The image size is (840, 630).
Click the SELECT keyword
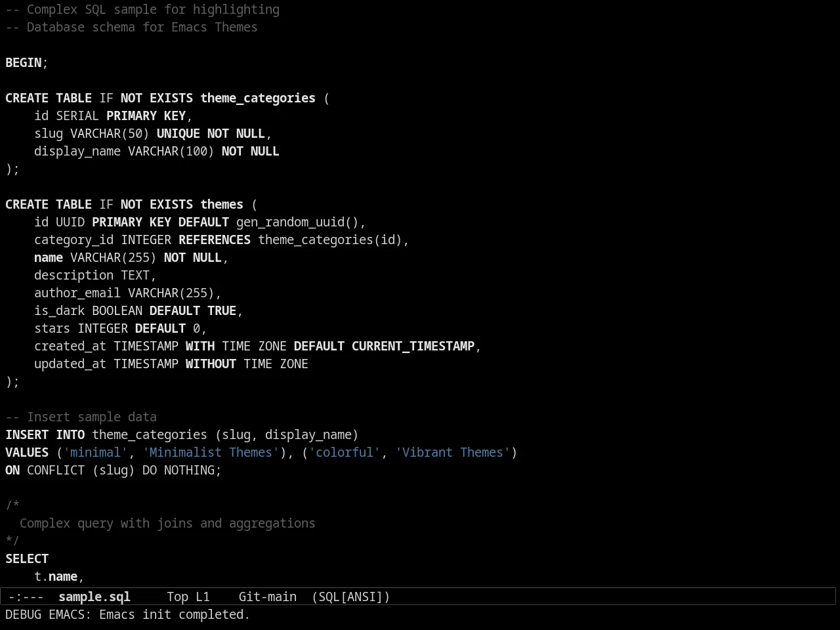pyautogui.click(x=27, y=558)
